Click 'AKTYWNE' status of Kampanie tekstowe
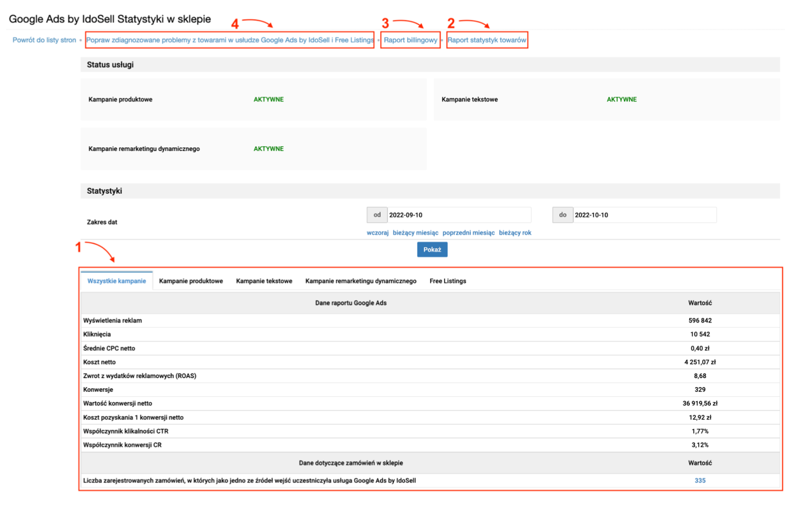812x514 pixels. pos(622,99)
